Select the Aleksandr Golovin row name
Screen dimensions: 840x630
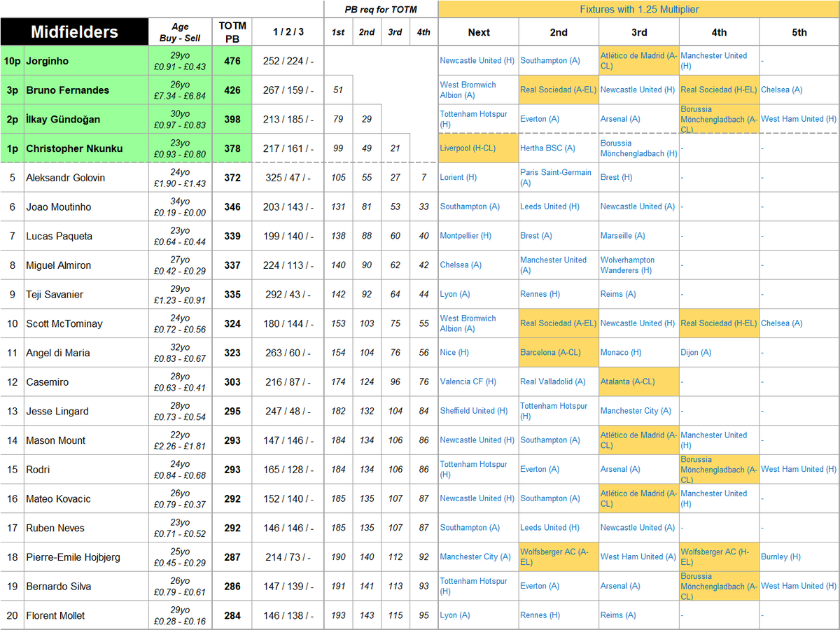click(x=66, y=178)
